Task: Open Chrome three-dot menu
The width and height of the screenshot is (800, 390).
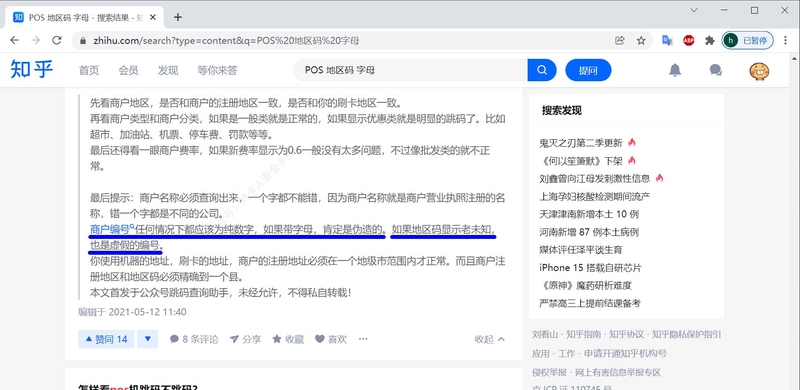Action: click(x=786, y=40)
